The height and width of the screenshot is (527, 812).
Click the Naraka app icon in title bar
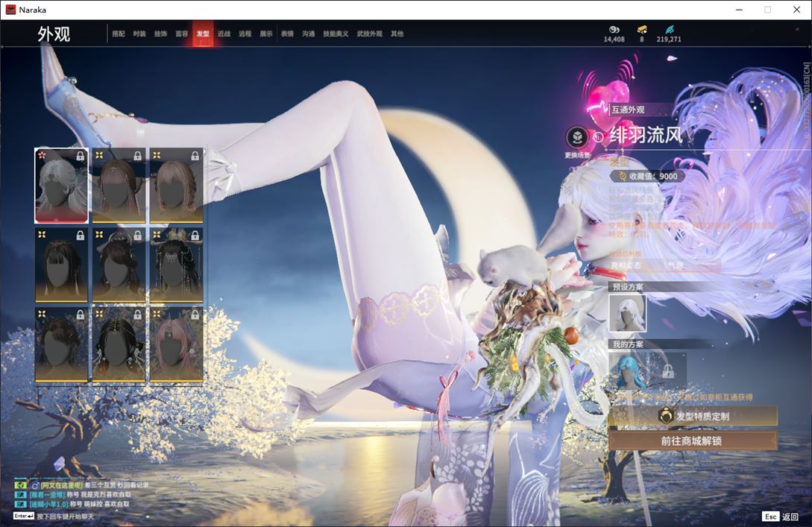point(10,10)
